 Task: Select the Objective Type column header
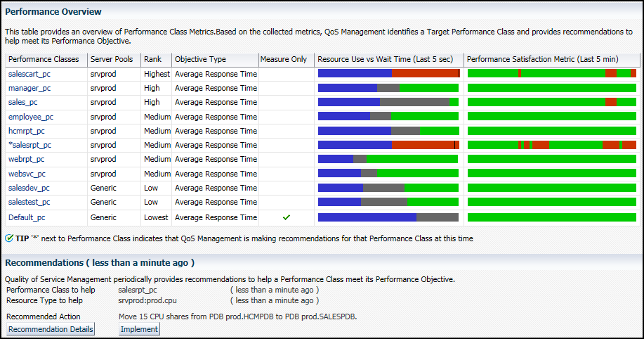coord(200,59)
